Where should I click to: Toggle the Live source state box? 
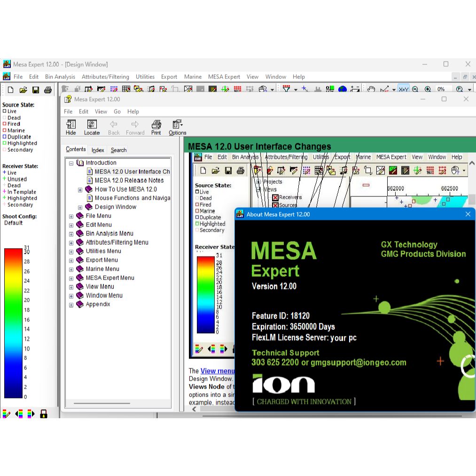pyautogui.click(x=5, y=111)
